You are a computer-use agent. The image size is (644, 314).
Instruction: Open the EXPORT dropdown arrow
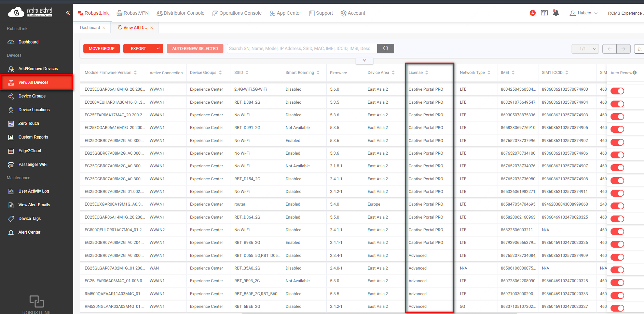coord(158,49)
